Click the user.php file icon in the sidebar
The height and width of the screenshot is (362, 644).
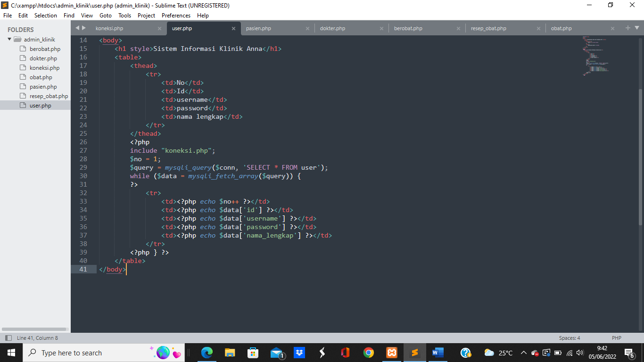22,105
